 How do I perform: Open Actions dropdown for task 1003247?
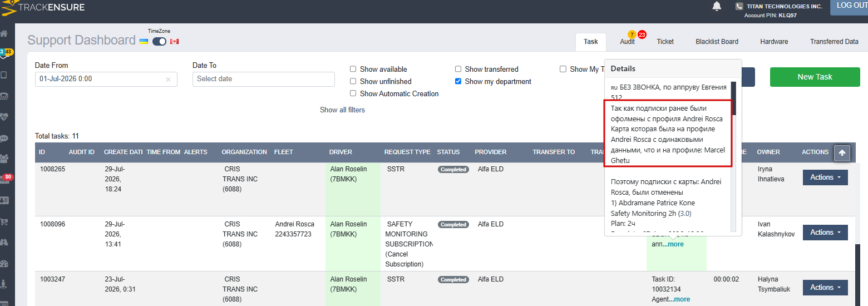825,288
